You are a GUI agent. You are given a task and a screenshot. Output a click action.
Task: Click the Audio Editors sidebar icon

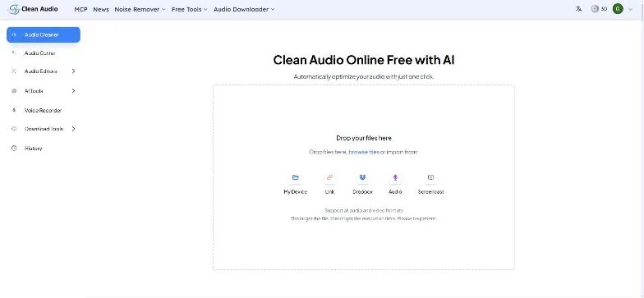click(x=14, y=71)
